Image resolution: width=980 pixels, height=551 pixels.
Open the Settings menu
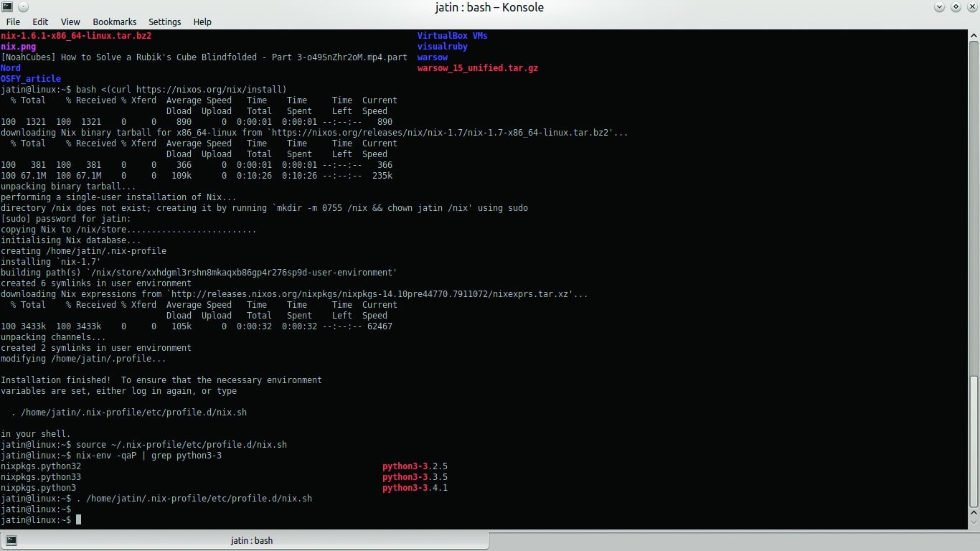165,22
